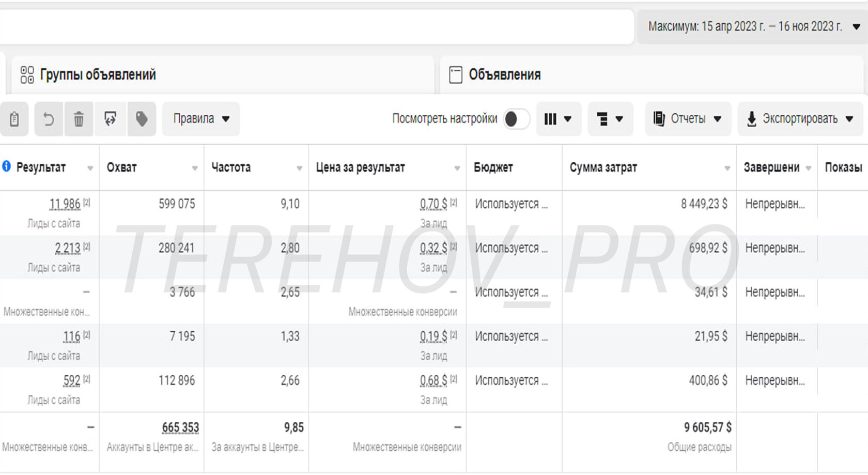868x475 pixels.
Task: Open the Экспортировать dropdown
Action: (800, 119)
